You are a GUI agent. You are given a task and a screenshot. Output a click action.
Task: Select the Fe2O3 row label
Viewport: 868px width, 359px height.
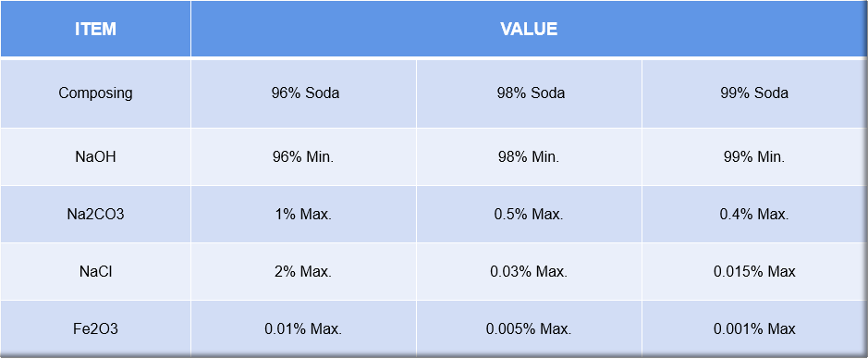click(95, 329)
